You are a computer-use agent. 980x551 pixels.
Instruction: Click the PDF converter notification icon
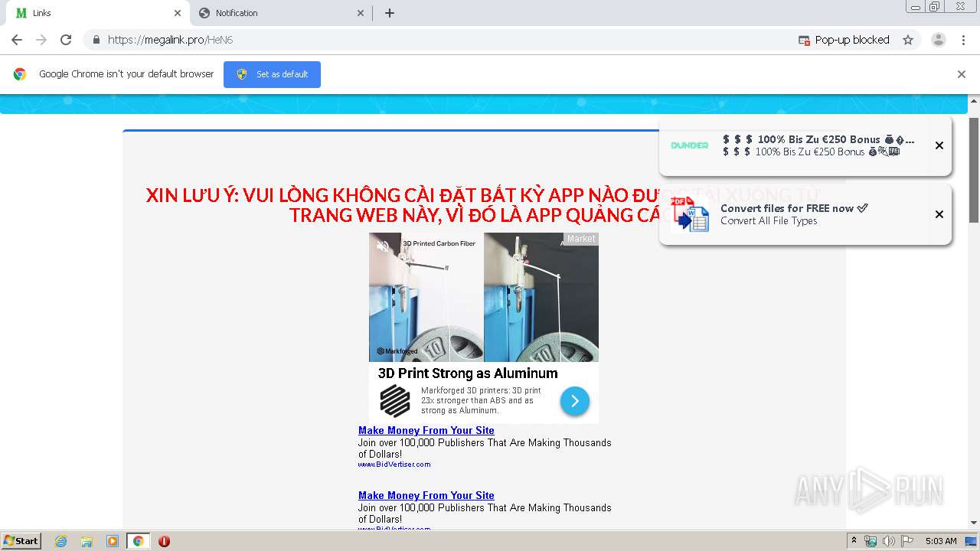point(690,214)
